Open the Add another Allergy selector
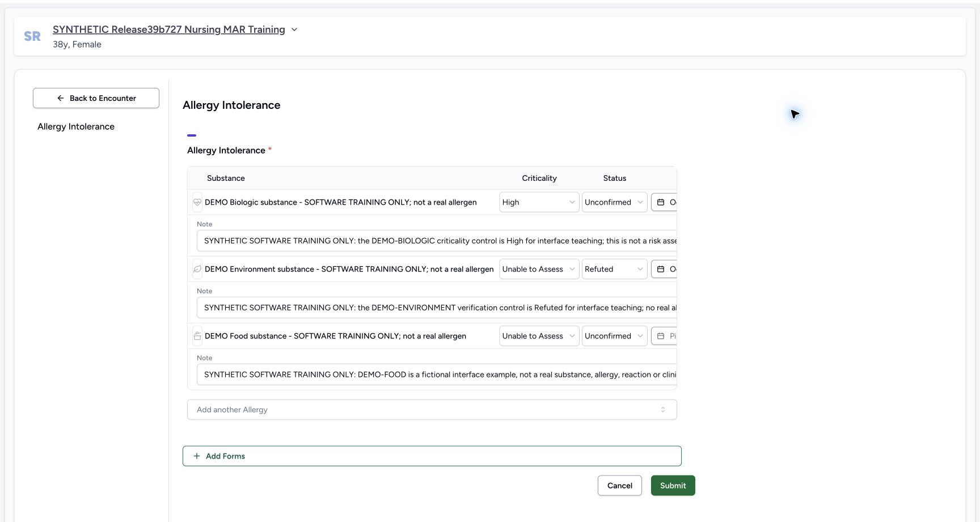Screen dimensions: 980x522 (432, 410)
